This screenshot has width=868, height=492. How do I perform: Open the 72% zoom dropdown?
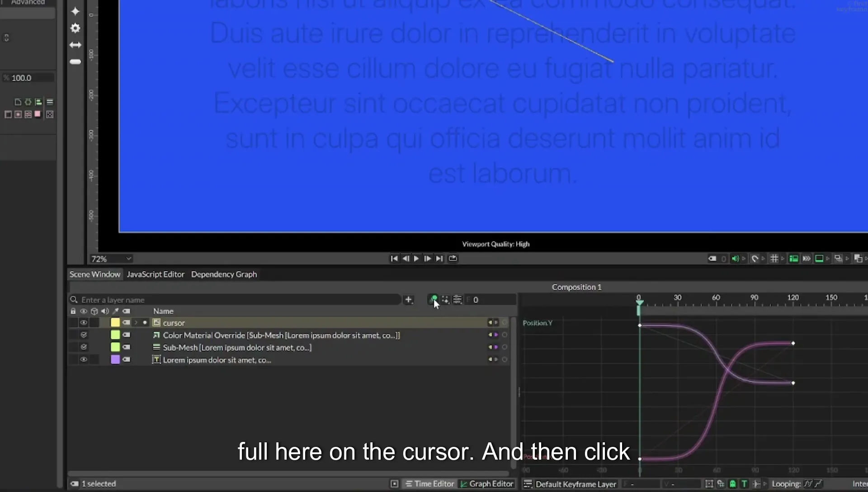point(111,259)
